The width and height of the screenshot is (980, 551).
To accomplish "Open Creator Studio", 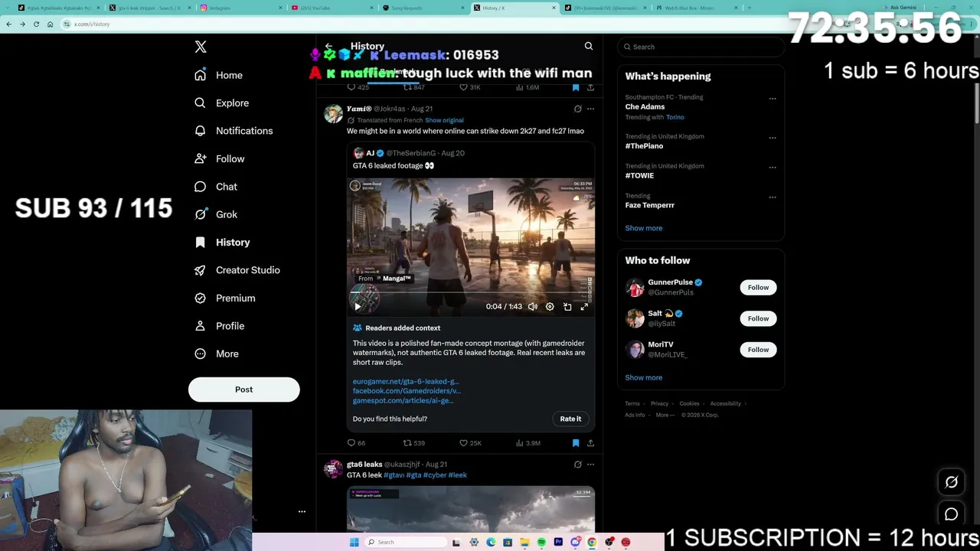I will point(237,270).
